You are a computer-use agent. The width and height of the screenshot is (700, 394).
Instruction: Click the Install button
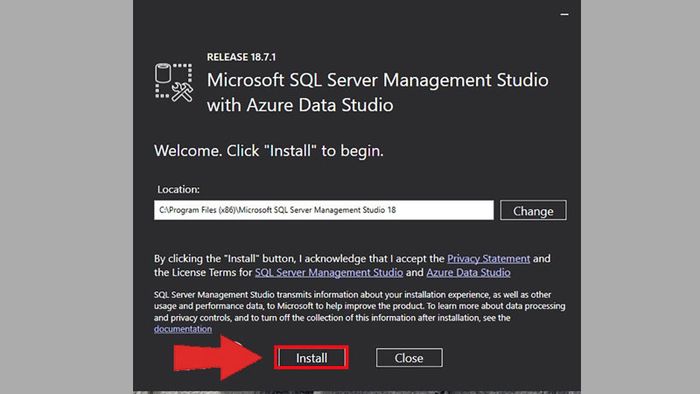pyautogui.click(x=312, y=358)
